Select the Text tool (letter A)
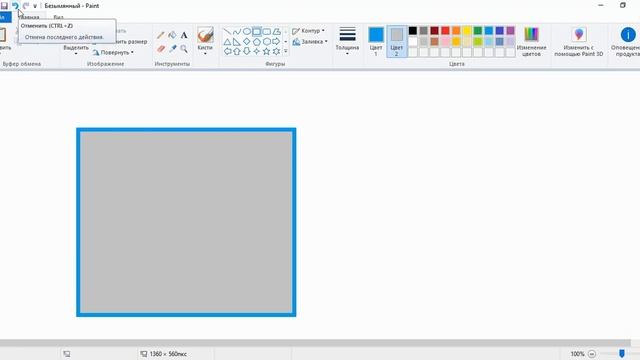Viewport: 640px width, 360px height. click(x=184, y=36)
